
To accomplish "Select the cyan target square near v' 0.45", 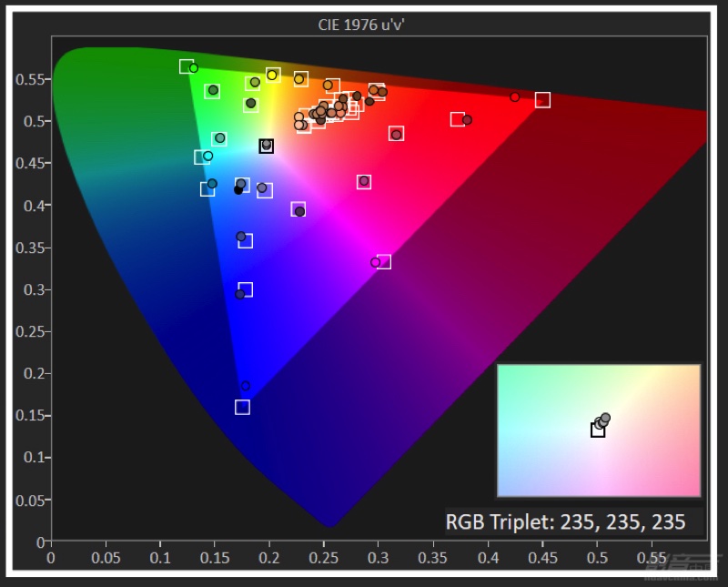I will click(201, 157).
